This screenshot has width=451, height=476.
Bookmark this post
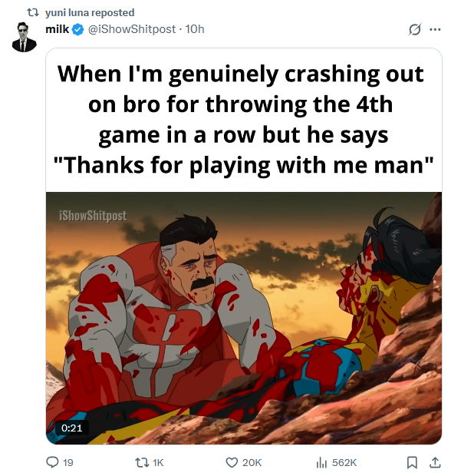point(412,462)
